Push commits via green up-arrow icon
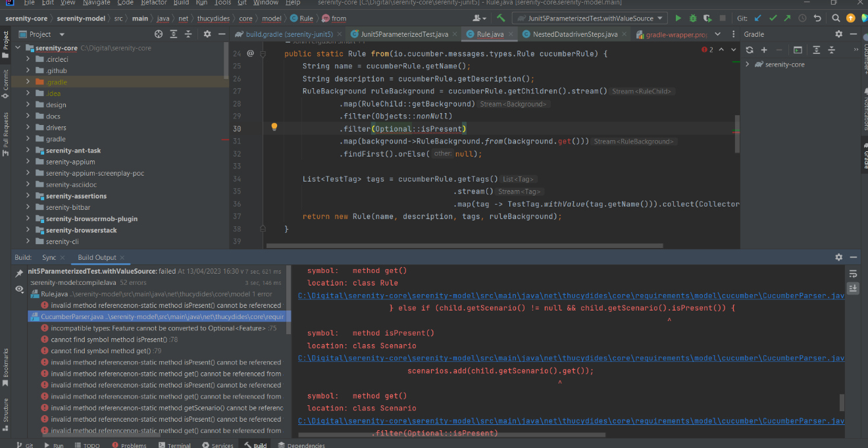Image resolution: width=868 pixels, height=448 pixels. 787,18
